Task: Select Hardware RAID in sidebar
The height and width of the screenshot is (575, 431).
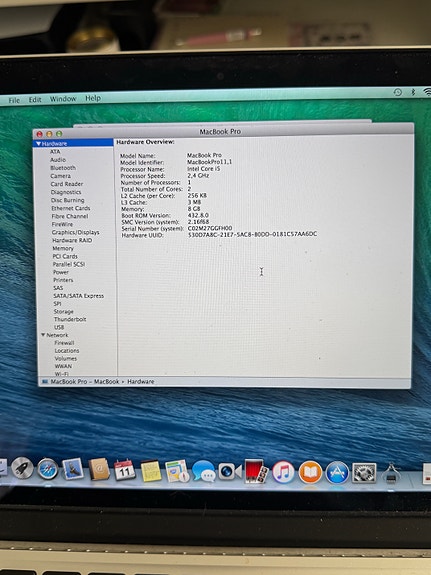Action: (72, 240)
